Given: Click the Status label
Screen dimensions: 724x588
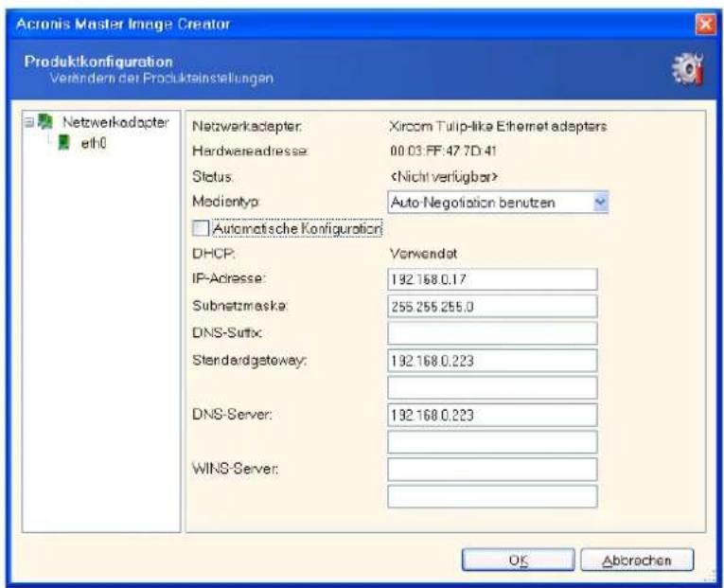Looking at the screenshot, I should (212, 177).
